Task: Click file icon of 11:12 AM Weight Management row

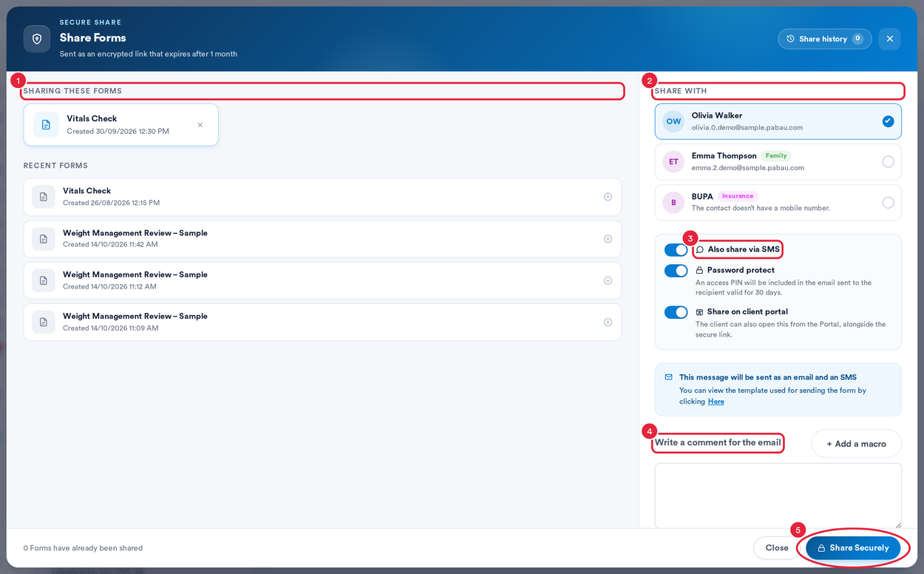Action: tap(43, 280)
